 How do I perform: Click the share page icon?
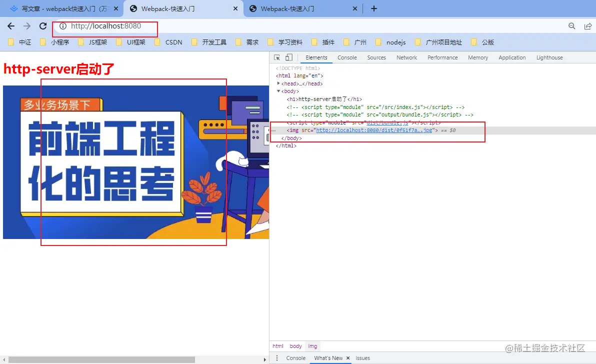[x=587, y=26]
